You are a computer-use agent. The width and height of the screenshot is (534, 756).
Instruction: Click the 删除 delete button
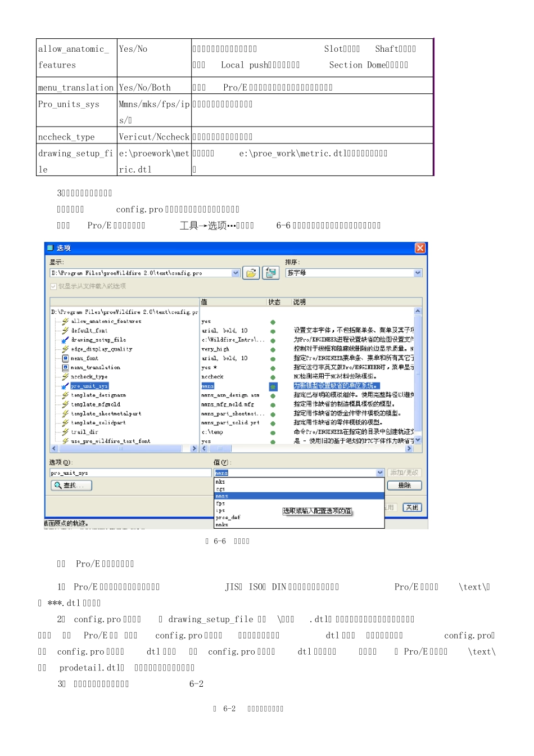pyautogui.click(x=404, y=485)
